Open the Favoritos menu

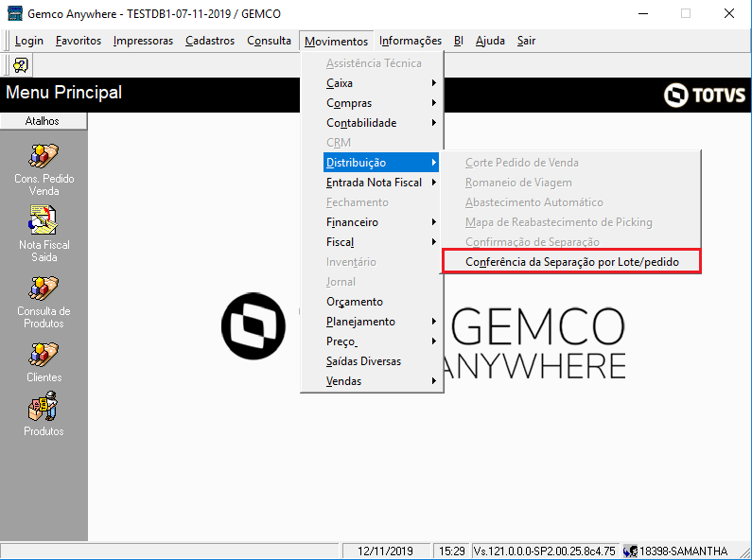point(79,41)
